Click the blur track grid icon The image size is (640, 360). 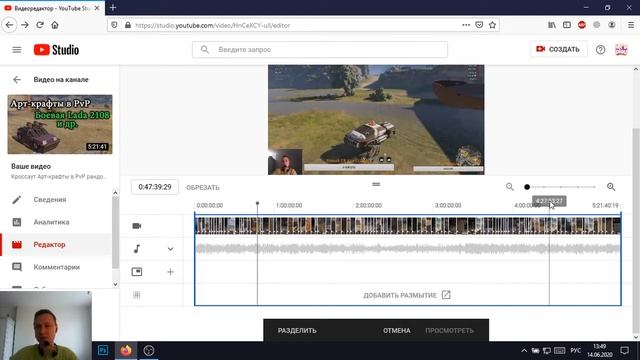pos(137,295)
